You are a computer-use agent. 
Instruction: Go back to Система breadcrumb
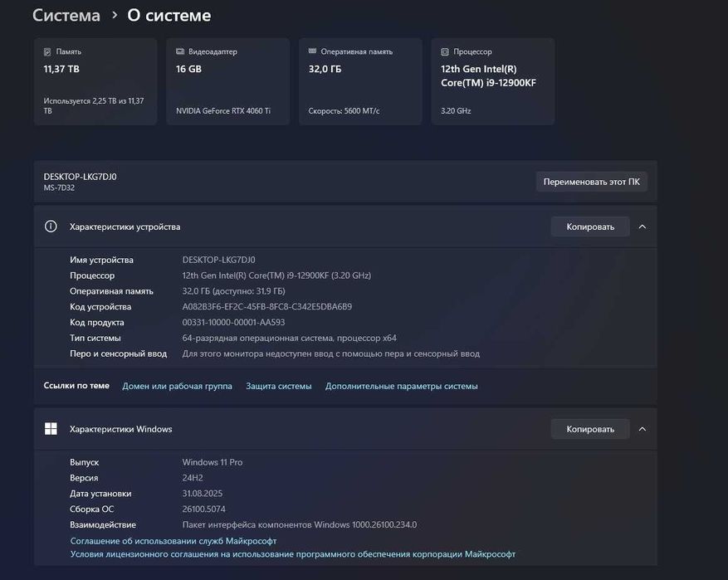click(x=66, y=15)
